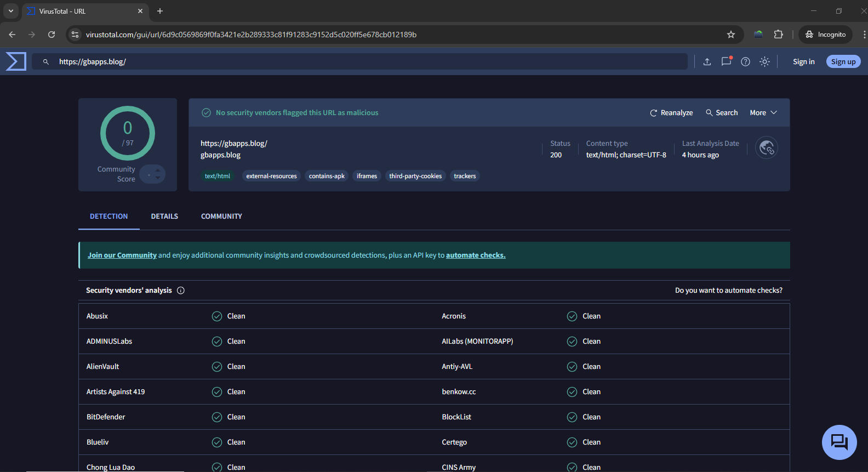This screenshot has width=868, height=472.
Task: Click the globe link icon beside Last Analysis Date
Action: pyautogui.click(x=767, y=147)
